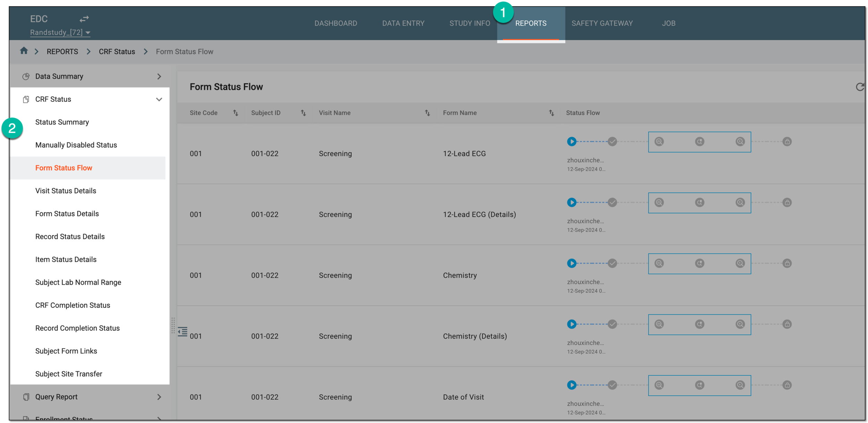This screenshot has width=868, height=423.
Task: Open Record Completion Status report
Action: [x=77, y=329]
